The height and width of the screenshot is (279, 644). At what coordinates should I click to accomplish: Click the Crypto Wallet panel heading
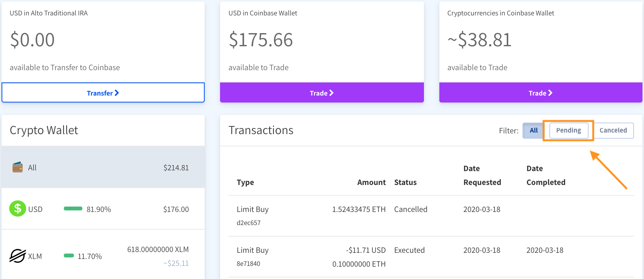point(44,130)
